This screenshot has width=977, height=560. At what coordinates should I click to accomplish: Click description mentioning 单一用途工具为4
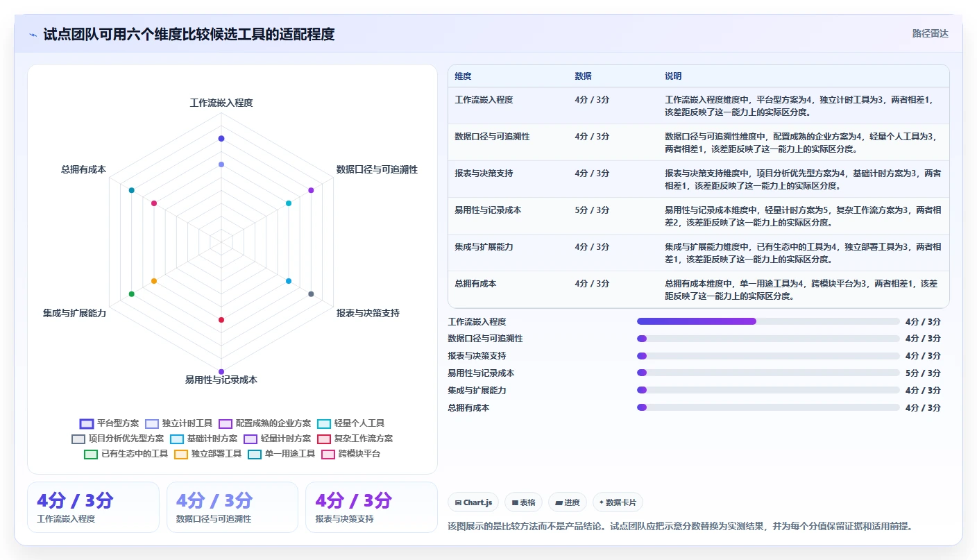[x=801, y=289]
